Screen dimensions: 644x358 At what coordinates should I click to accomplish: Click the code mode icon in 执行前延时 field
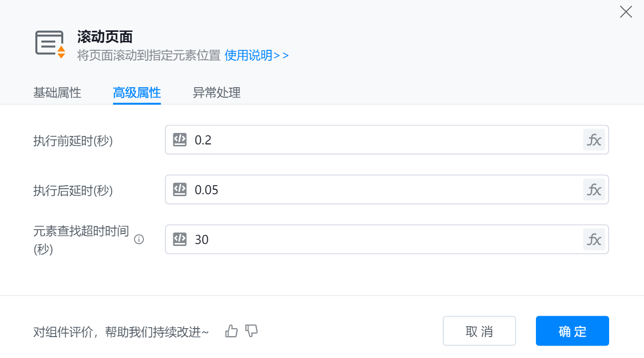(x=180, y=140)
